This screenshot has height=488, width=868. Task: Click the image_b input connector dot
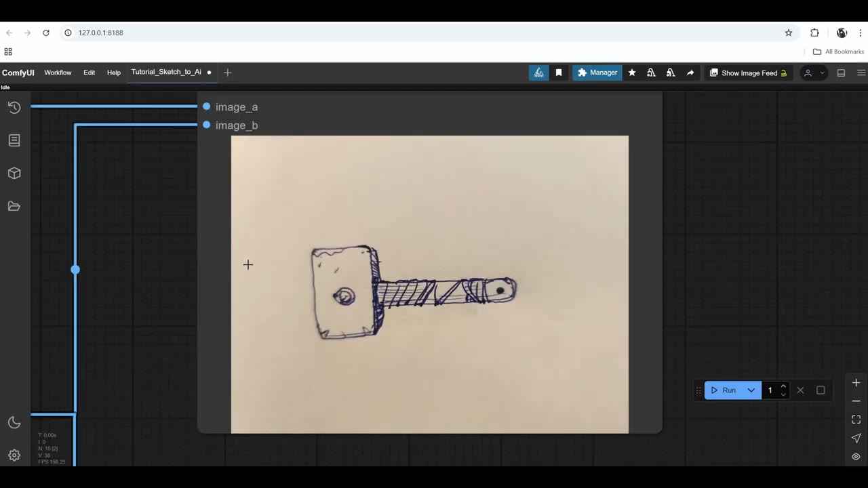[207, 125]
